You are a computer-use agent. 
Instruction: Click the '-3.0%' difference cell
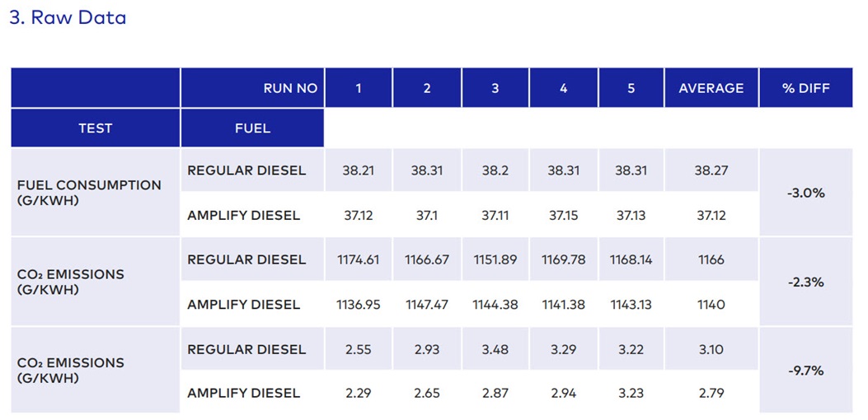coord(806,194)
